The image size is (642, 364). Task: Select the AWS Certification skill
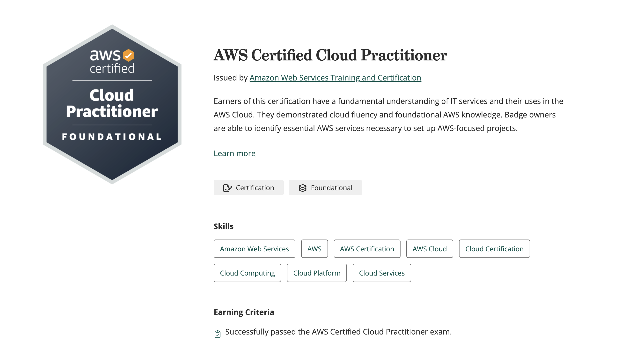tap(367, 248)
